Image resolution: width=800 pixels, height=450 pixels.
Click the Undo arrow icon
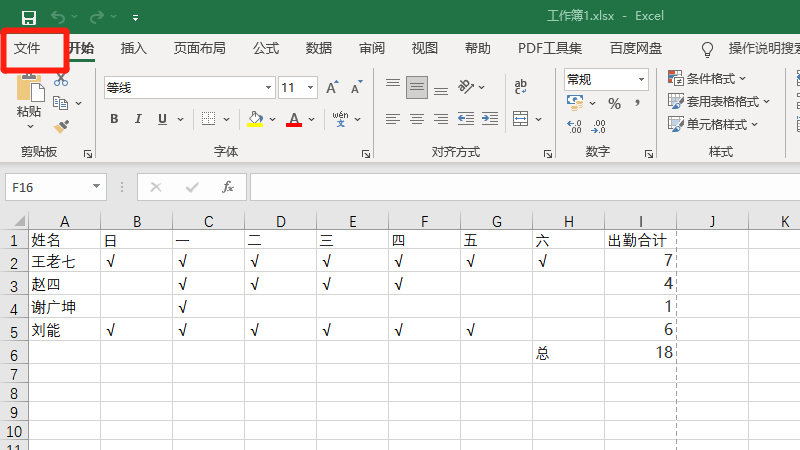pyautogui.click(x=58, y=18)
